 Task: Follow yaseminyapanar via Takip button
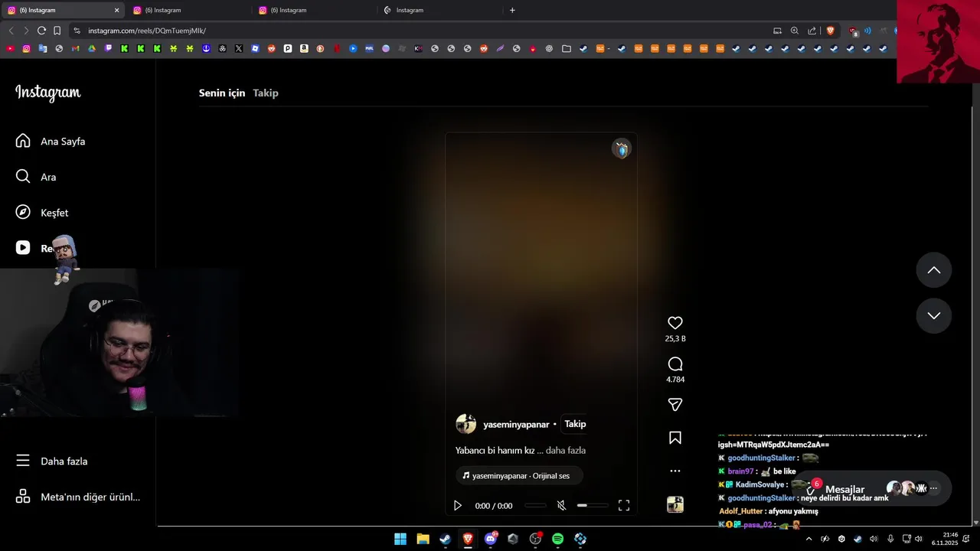(x=575, y=424)
